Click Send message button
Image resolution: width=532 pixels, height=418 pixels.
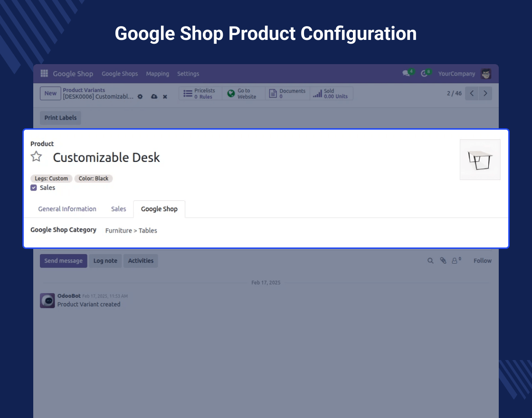coord(64,261)
